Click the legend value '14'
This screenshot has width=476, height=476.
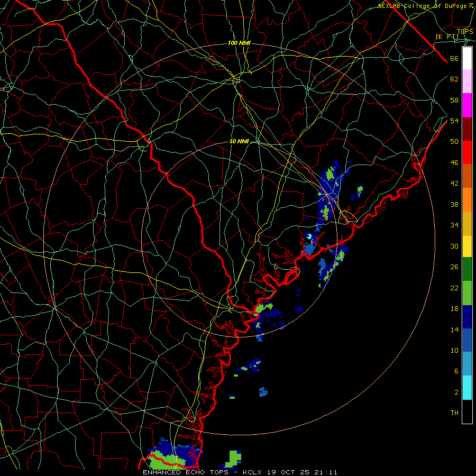click(x=454, y=329)
